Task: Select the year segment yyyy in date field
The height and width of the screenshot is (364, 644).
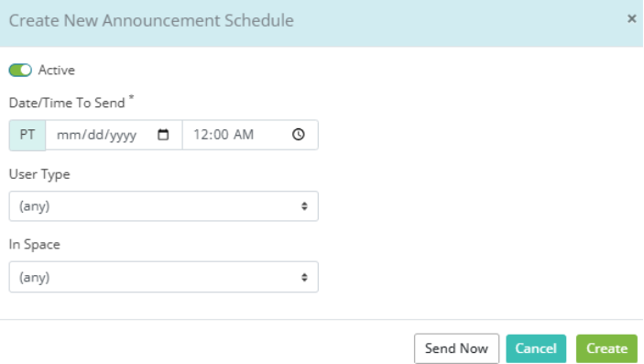Action: (122, 135)
